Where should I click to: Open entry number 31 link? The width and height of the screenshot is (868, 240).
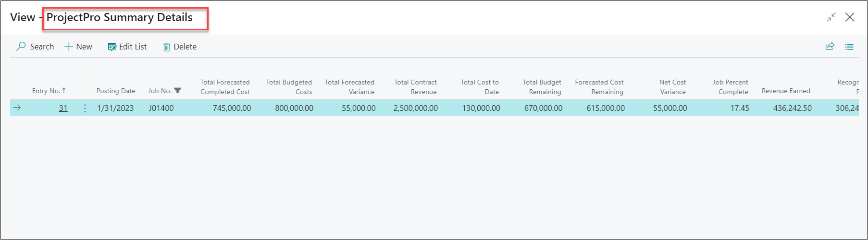coord(63,108)
